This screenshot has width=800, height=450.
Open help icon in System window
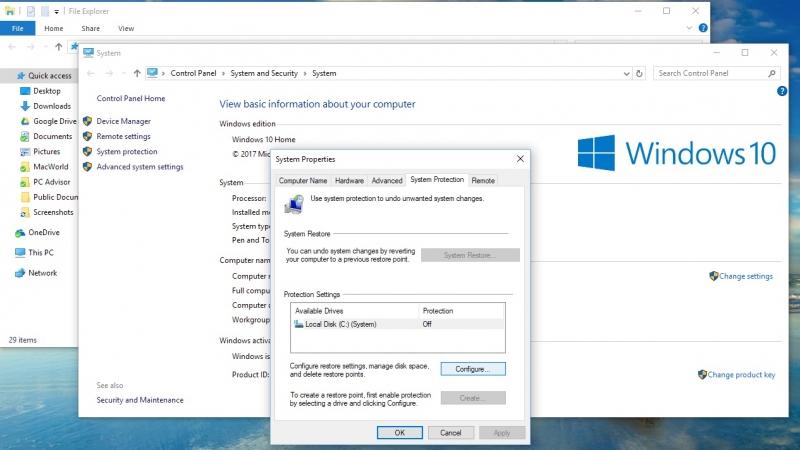pyautogui.click(x=781, y=91)
